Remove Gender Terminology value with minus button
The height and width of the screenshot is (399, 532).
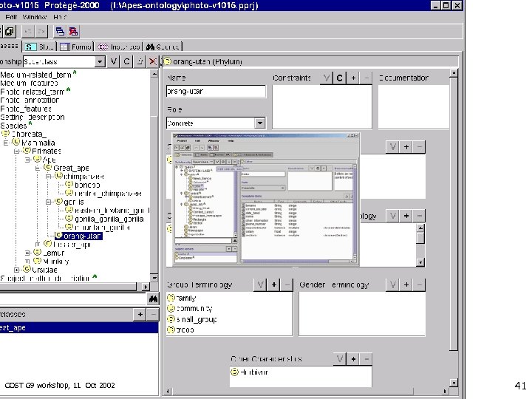[420, 284]
